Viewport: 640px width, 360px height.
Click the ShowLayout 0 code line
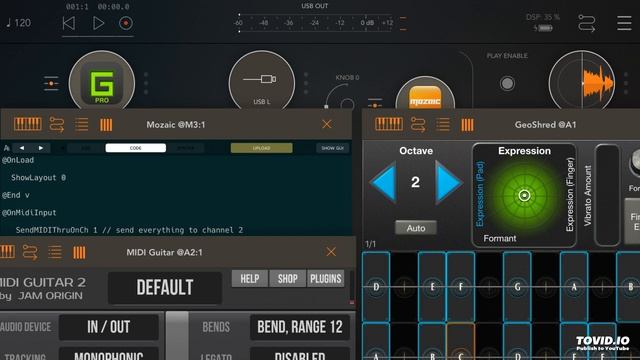click(38, 178)
